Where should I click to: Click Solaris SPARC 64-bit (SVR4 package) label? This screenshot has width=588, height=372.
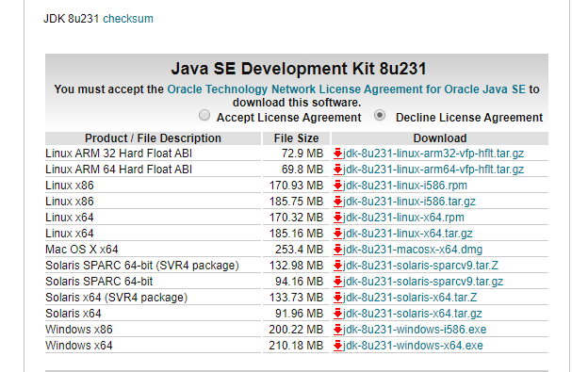coord(142,266)
